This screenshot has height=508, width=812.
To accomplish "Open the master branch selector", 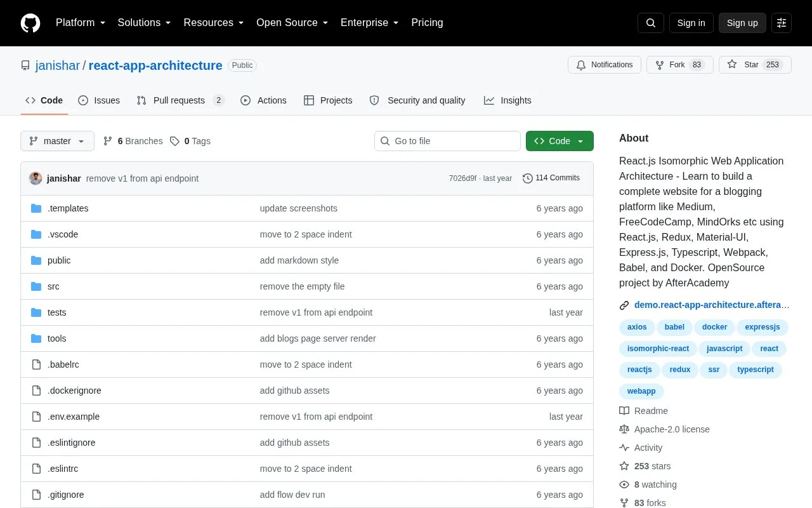I will click(57, 141).
